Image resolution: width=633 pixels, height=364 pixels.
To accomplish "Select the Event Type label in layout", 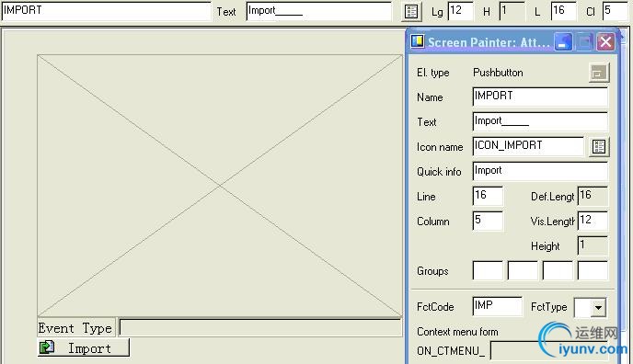I will pyautogui.click(x=75, y=328).
